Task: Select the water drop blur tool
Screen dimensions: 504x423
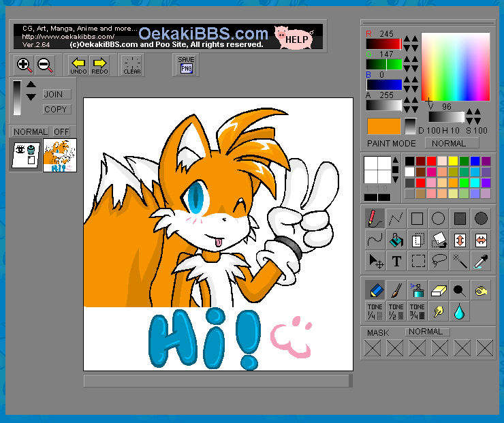Action: 460,311
